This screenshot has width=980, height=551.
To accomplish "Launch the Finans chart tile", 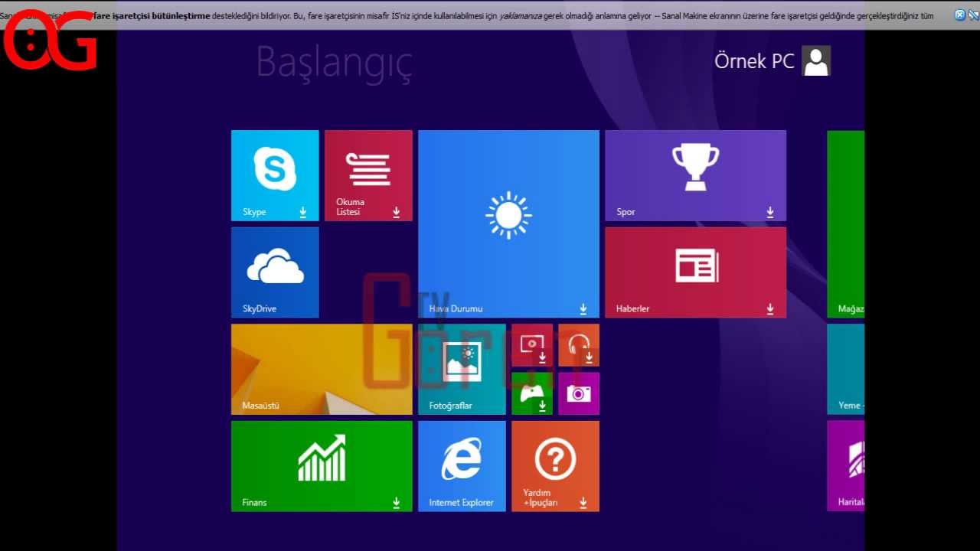I will click(x=322, y=466).
